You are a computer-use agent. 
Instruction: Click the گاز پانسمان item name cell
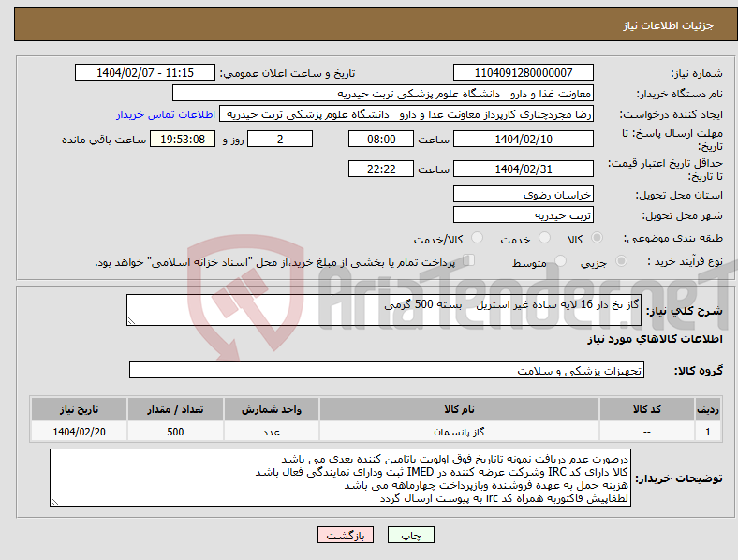[x=459, y=432]
